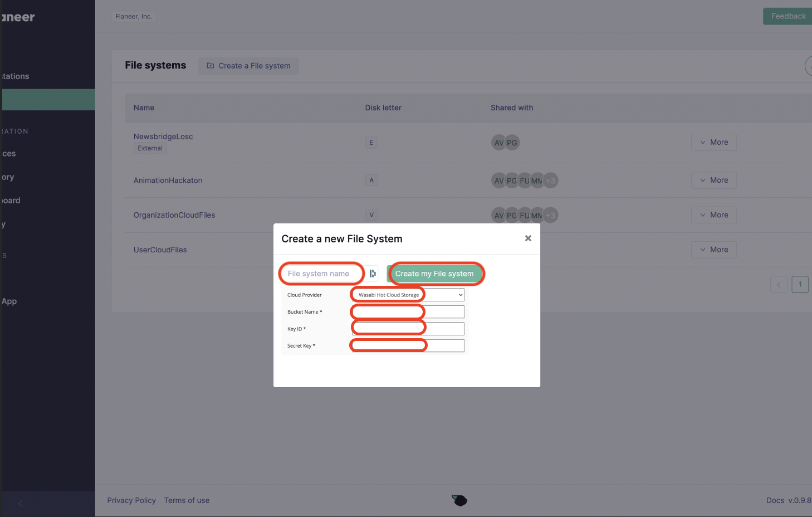
Task: Click the File system name field
Action: point(321,274)
